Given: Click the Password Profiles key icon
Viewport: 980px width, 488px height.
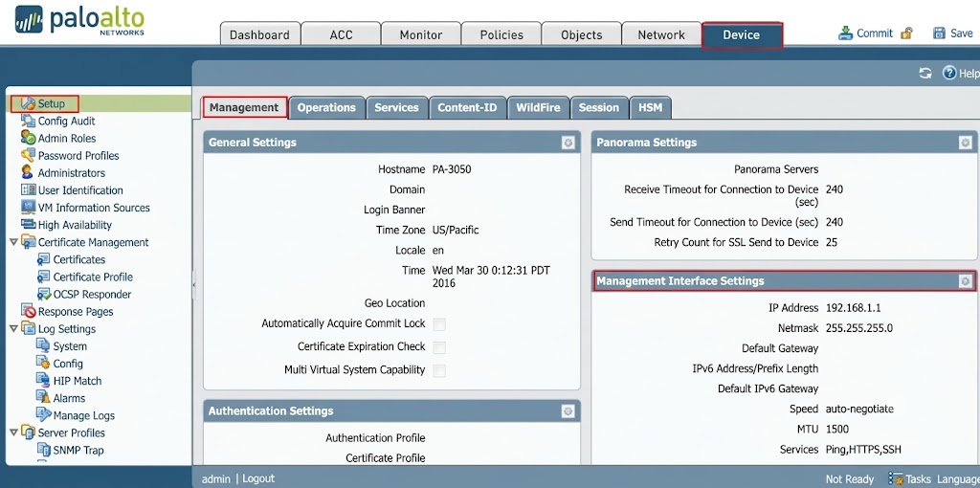Looking at the screenshot, I should [x=28, y=156].
